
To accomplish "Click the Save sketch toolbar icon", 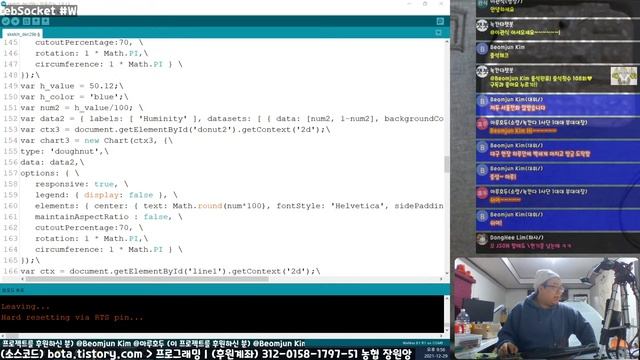I will tap(45, 21).
